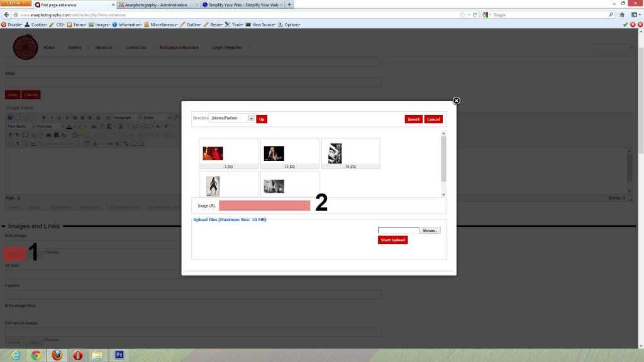644x362 pixels.
Task: Open the Directory dropdown for /stories/Fashion
Action: 251,119
